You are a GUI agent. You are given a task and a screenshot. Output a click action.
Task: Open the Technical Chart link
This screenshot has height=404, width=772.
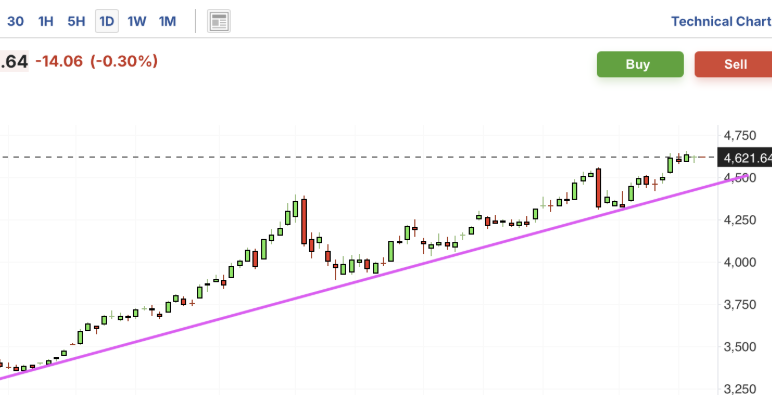point(720,21)
